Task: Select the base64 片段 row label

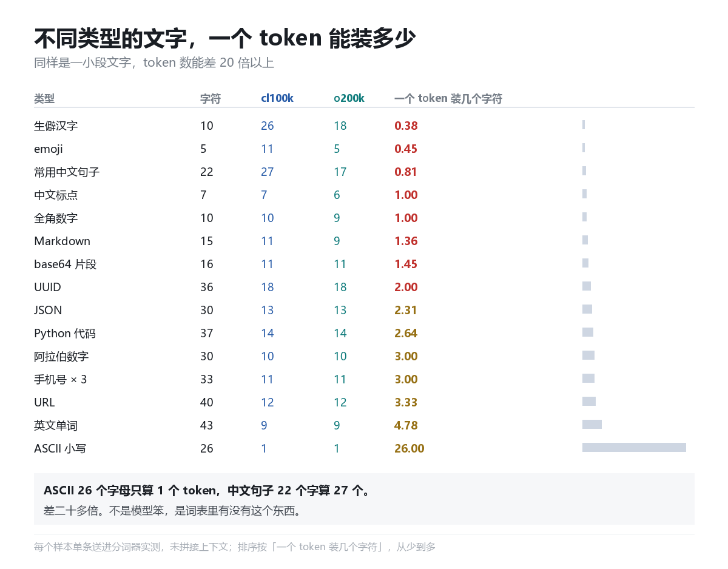Action: [x=66, y=264]
